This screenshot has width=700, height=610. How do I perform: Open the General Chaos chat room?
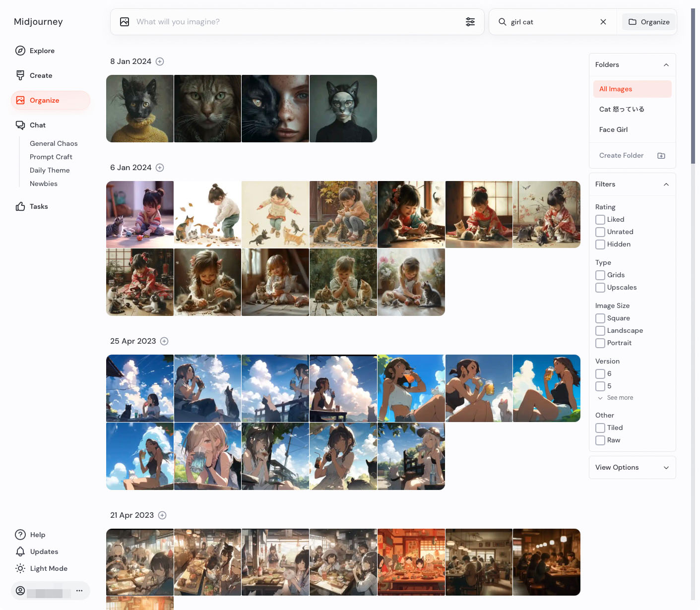[54, 143]
